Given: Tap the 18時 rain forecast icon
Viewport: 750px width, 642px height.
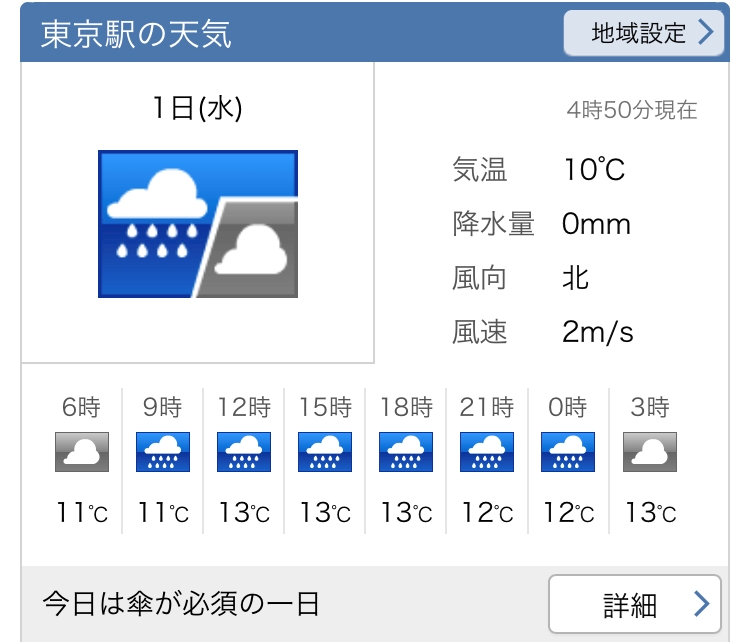Looking at the screenshot, I should coord(406,452).
